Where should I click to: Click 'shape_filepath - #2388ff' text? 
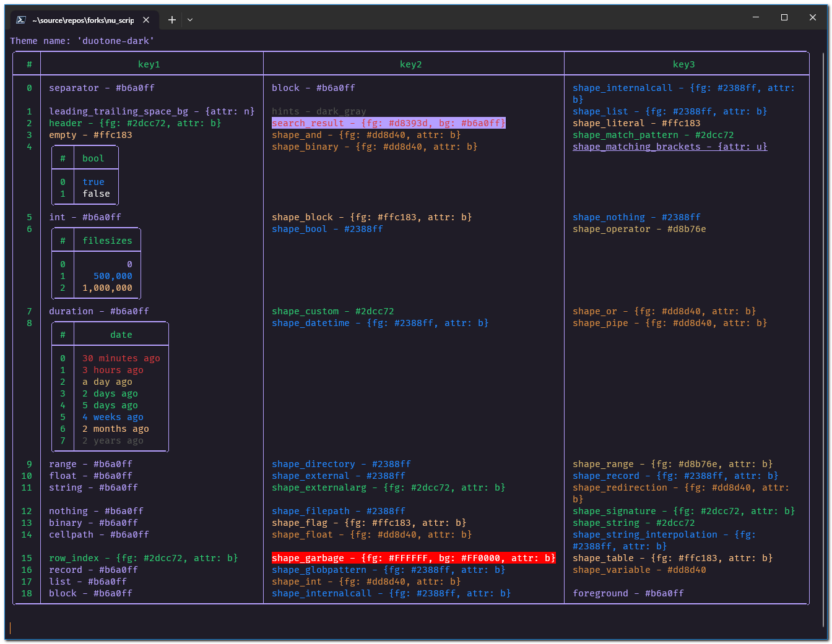pos(339,511)
